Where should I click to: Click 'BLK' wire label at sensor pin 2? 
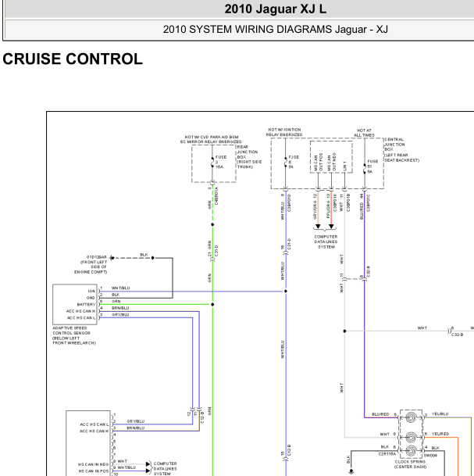116,295
